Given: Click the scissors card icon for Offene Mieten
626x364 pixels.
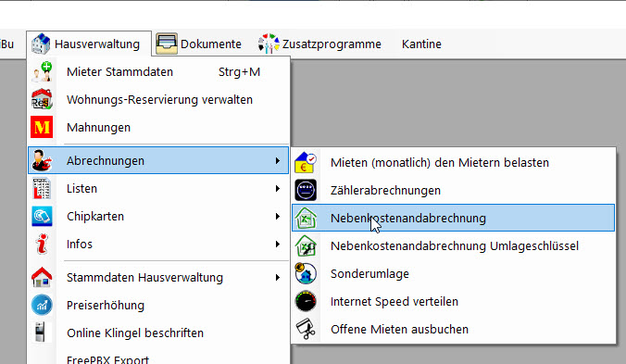Looking at the screenshot, I should point(306,329).
